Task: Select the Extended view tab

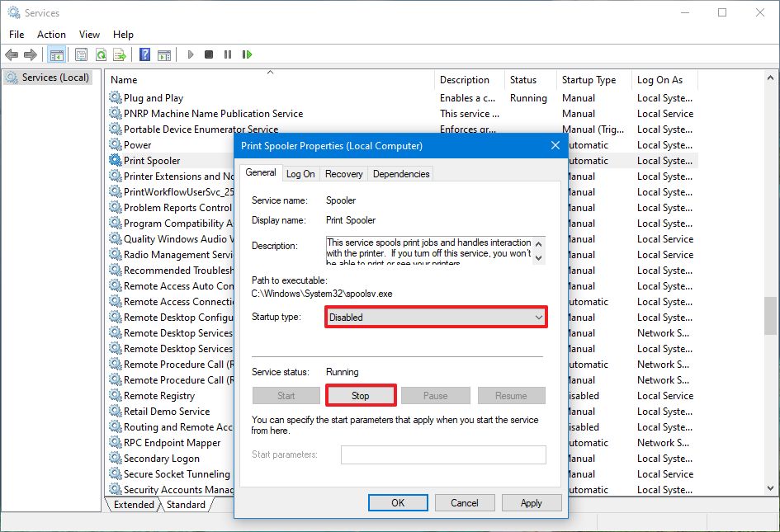Action: (x=134, y=505)
